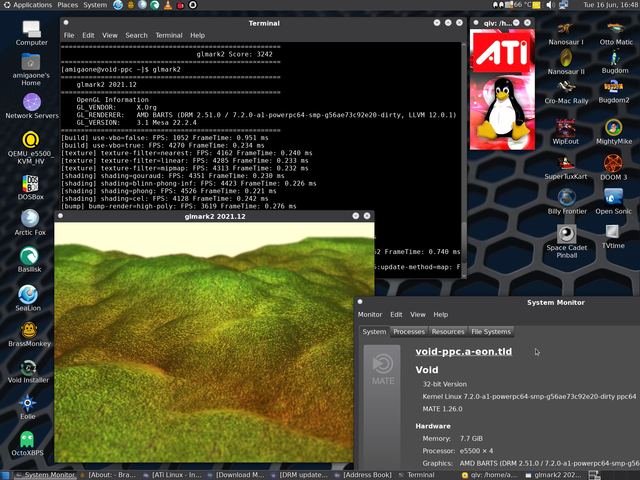Switch to System Monitor taskbar button
Viewport: 640px width, 480px height.
tap(46, 475)
